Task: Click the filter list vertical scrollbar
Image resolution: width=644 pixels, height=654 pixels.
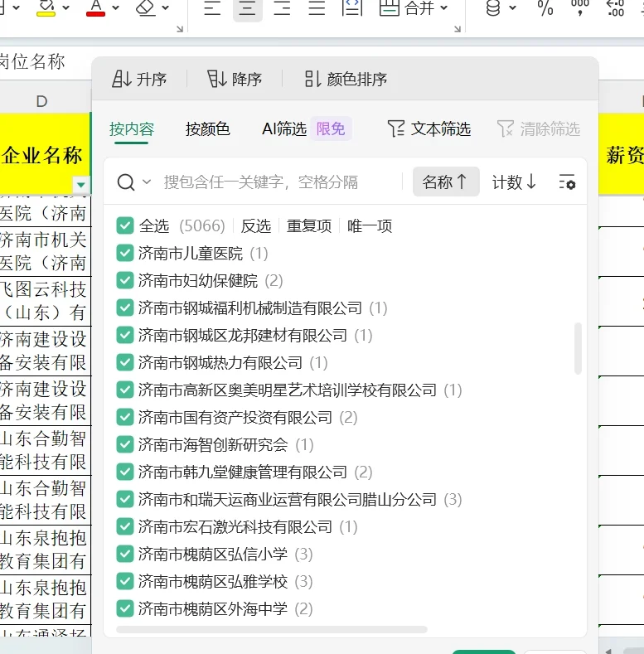Action: click(x=578, y=348)
